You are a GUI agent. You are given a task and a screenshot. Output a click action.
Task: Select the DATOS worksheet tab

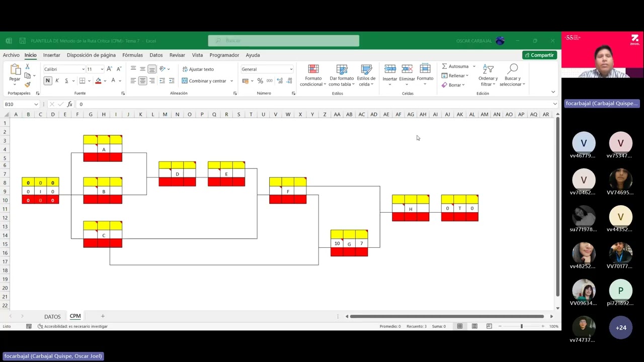click(x=52, y=317)
